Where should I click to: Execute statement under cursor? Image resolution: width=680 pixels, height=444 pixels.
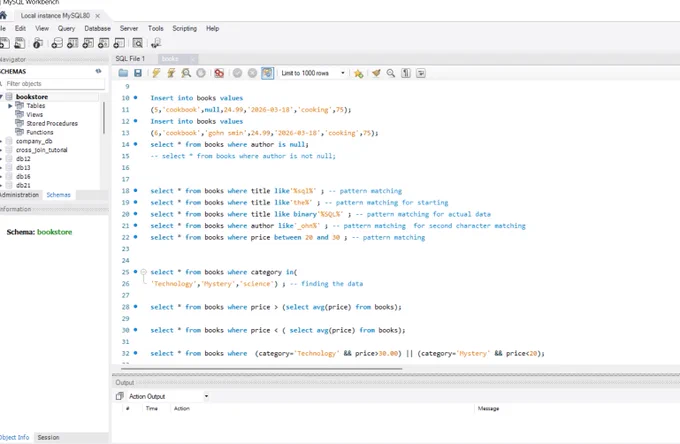[x=171, y=73]
